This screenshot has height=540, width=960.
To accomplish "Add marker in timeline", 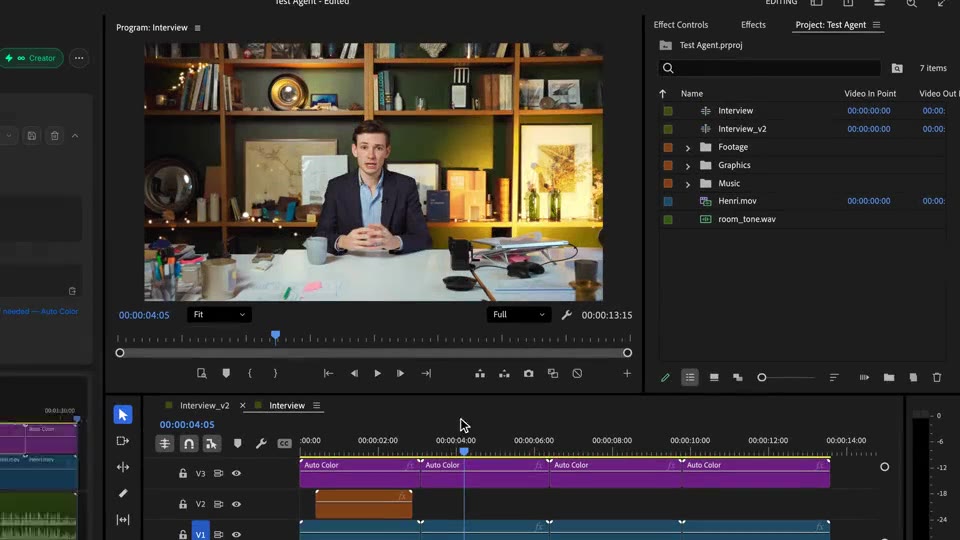I will tap(238, 443).
